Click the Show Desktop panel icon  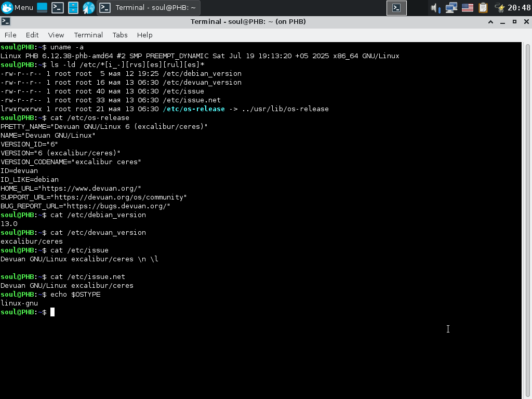[x=42, y=7]
